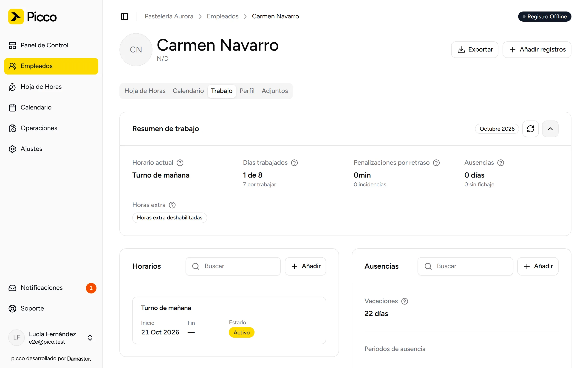Screen dimensions: 588x368
Task: Click the Picco logo
Action: click(32, 17)
